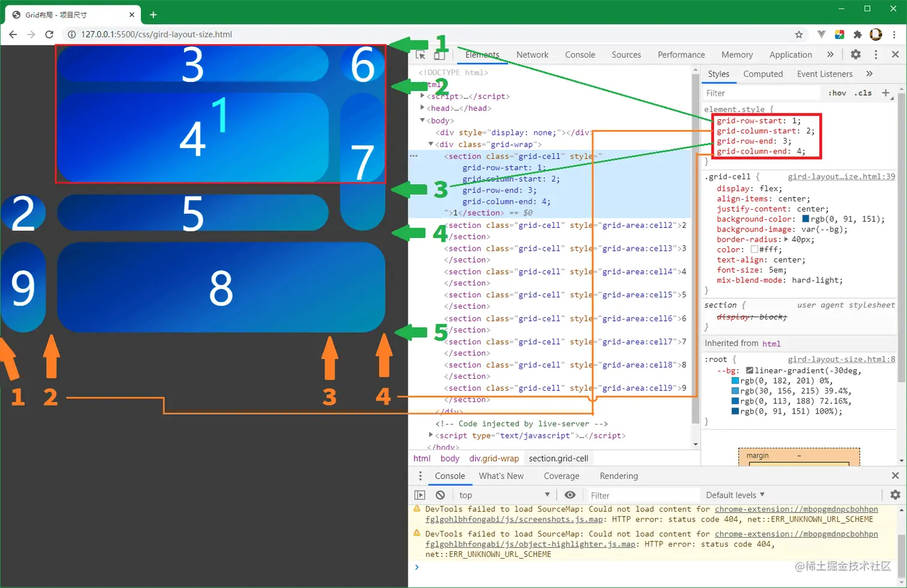Click the color #fff swatch
This screenshot has width=907, height=588.
(x=754, y=249)
